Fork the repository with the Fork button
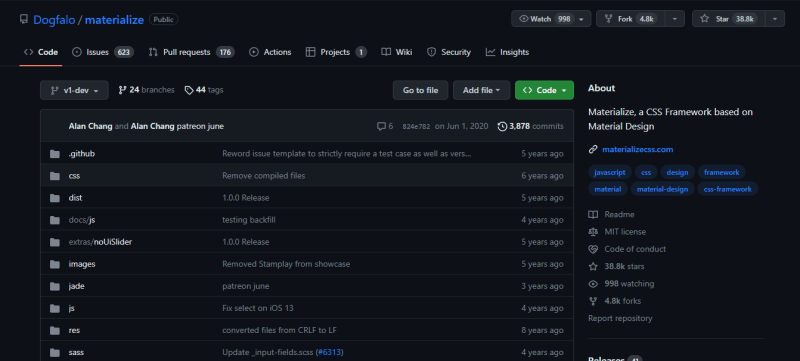The height and width of the screenshot is (361, 800). tap(631, 19)
